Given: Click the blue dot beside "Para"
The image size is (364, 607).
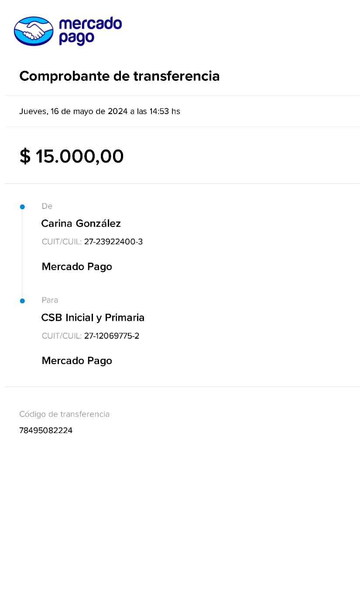Looking at the screenshot, I should tap(22, 301).
